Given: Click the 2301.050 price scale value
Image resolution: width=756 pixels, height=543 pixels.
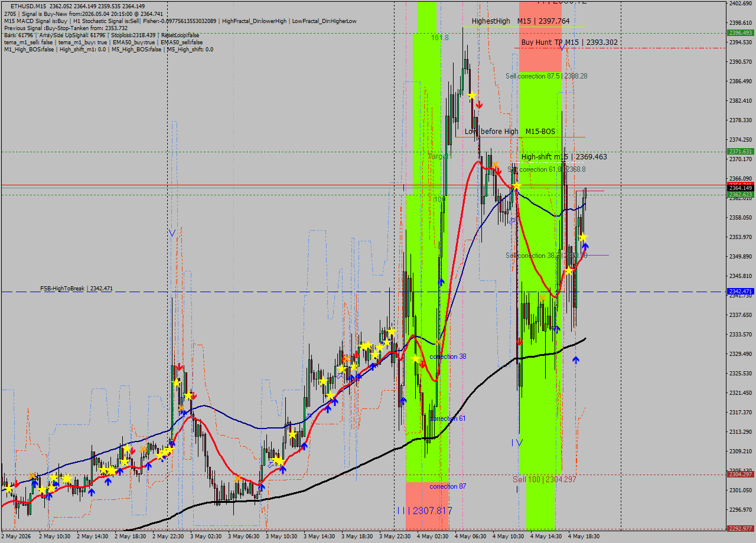Looking at the screenshot, I should (740, 490).
